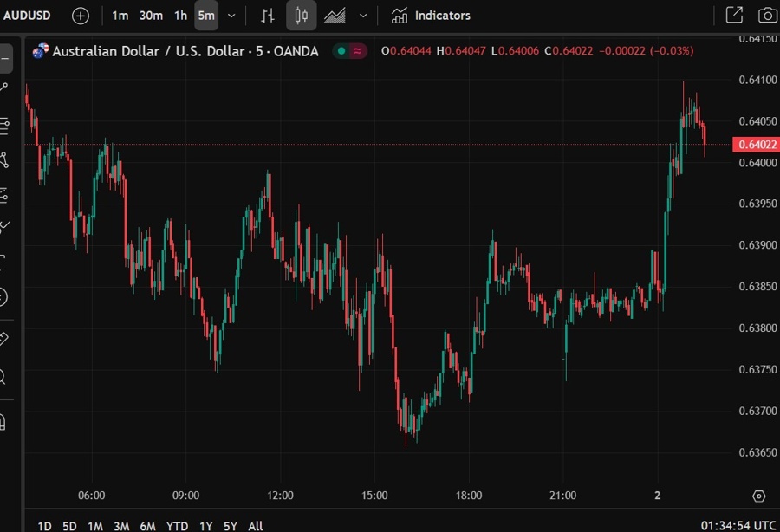Switch to area chart style

point(335,16)
